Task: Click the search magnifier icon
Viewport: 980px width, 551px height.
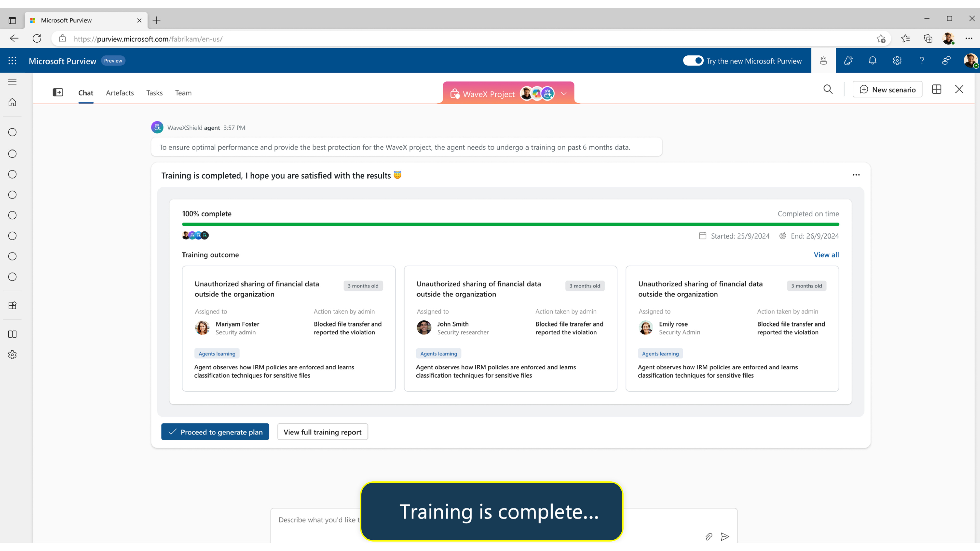Action: click(828, 89)
